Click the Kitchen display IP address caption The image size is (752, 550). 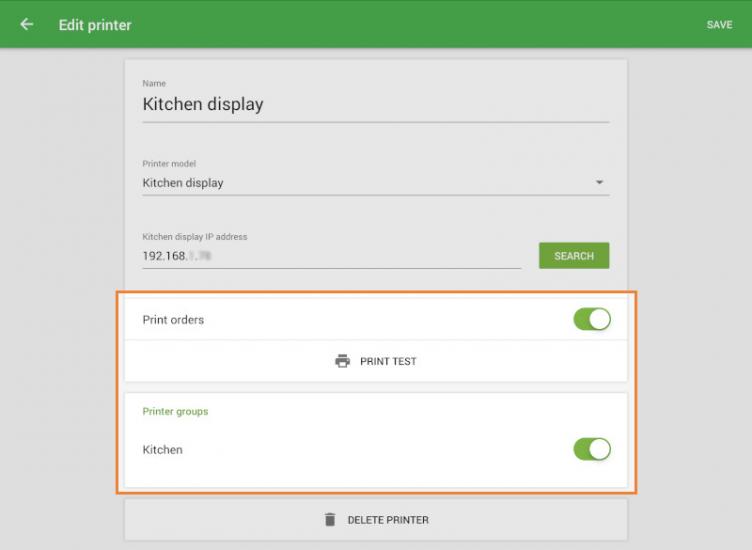(x=195, y=237)
